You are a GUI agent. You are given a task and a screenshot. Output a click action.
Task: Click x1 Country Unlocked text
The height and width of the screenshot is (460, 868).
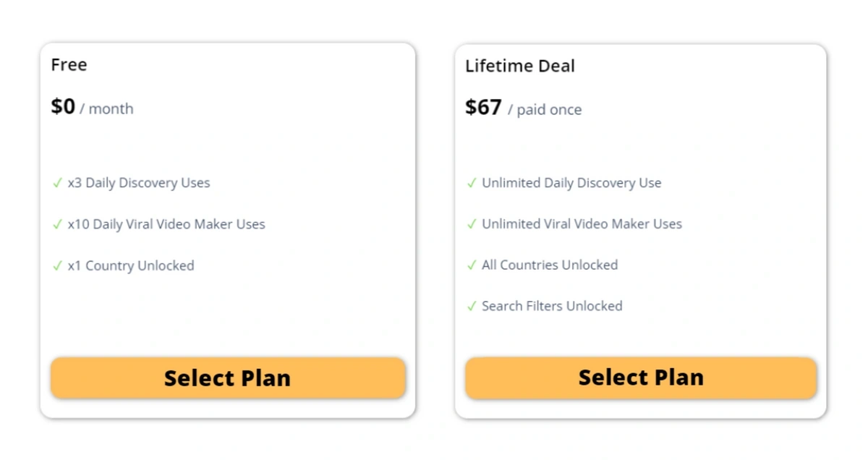coord(131,265)
